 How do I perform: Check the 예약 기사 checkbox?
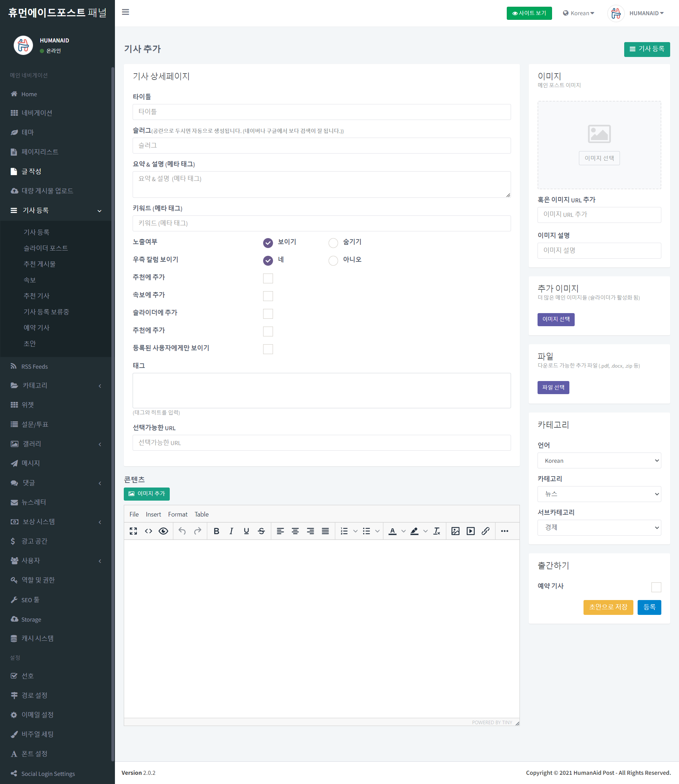click(656, 587)
